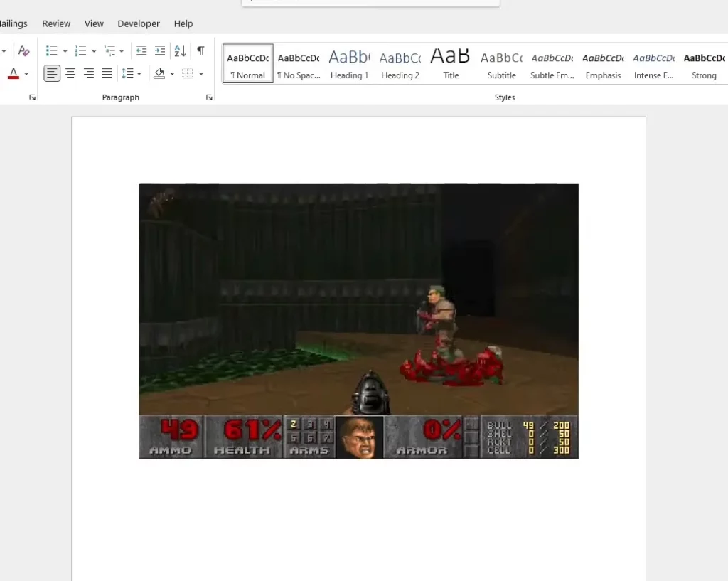Apply a numbered list
This screenshot has width=728, height=581.
[81, 50]
